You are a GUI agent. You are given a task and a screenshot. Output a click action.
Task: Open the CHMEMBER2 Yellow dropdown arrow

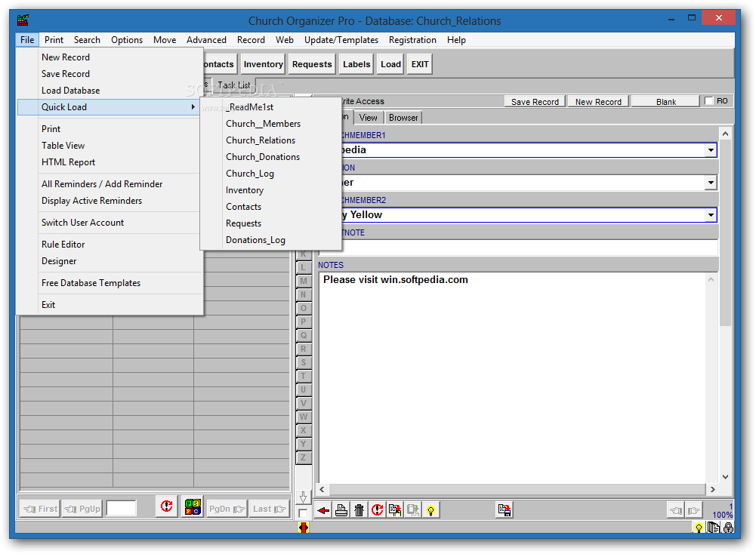pos(711,215)
